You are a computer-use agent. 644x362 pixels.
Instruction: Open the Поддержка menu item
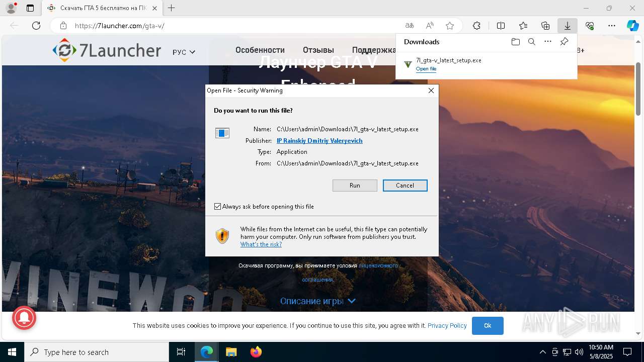pos(374,50)
